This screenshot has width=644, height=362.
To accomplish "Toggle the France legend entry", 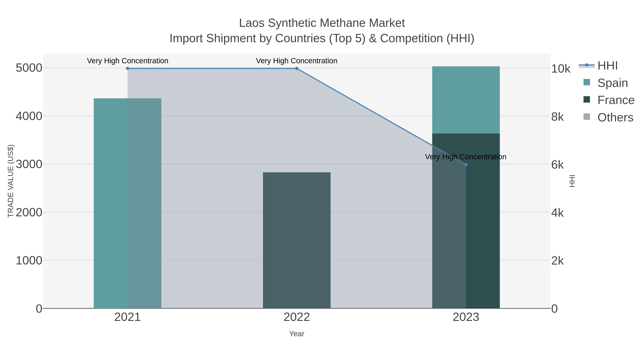I will [609, 100].
